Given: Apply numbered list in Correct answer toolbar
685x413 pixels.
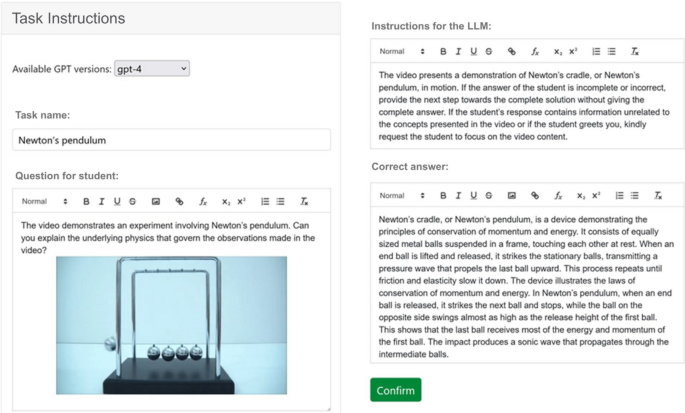Looking at the screenshot, I should tap(619, 196).
